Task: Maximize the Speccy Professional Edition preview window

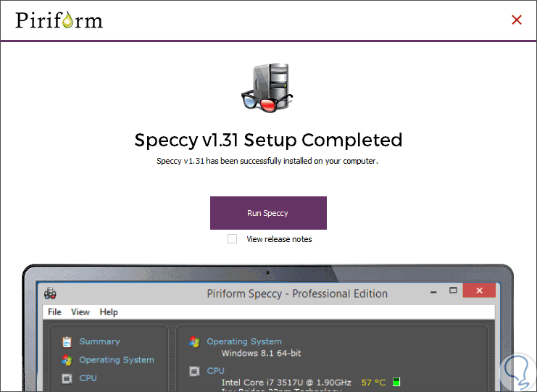Action: pos(453,291)
